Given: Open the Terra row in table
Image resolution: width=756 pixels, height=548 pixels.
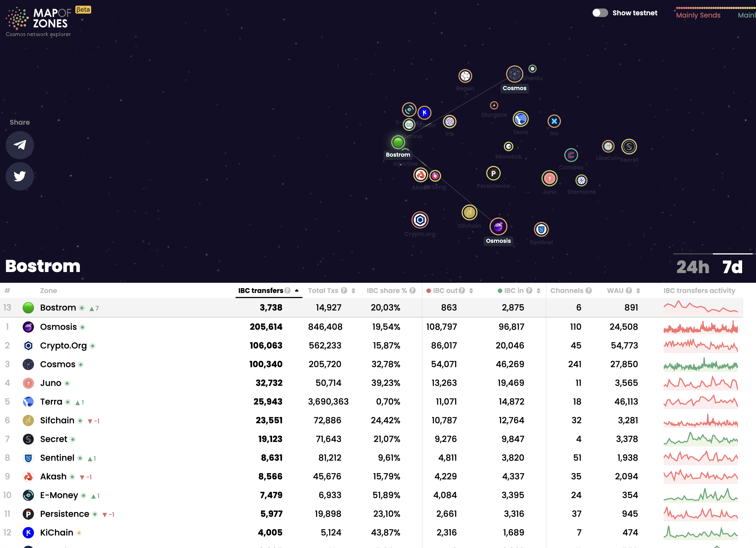Looking at the screenshot, I should pos(51,402).
